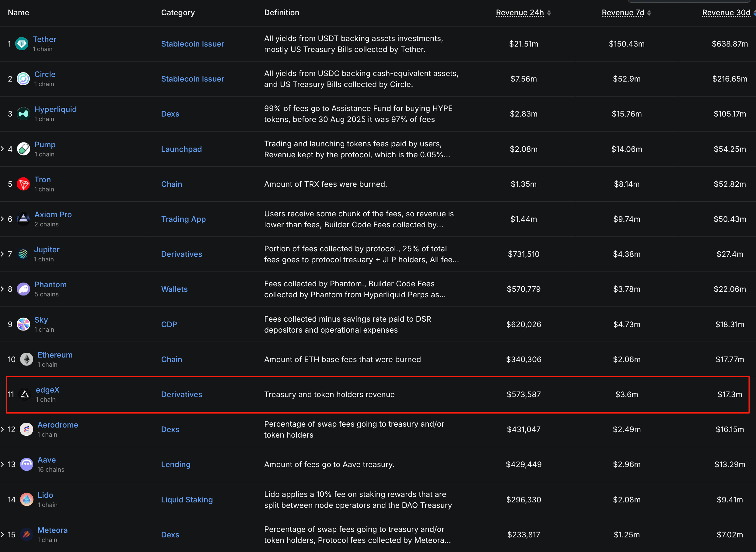Open the Tether protocol page
Viewport: 756px width, 552px height.
(x=44, y=39)
